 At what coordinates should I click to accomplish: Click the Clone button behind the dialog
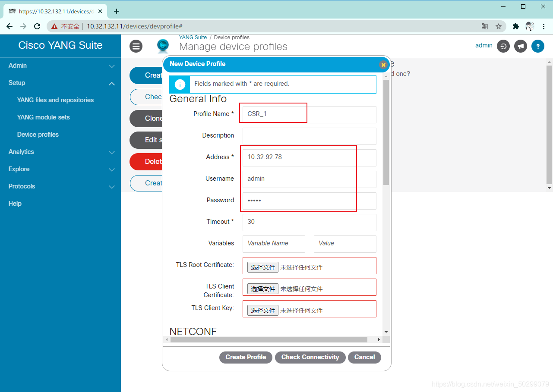146,119
